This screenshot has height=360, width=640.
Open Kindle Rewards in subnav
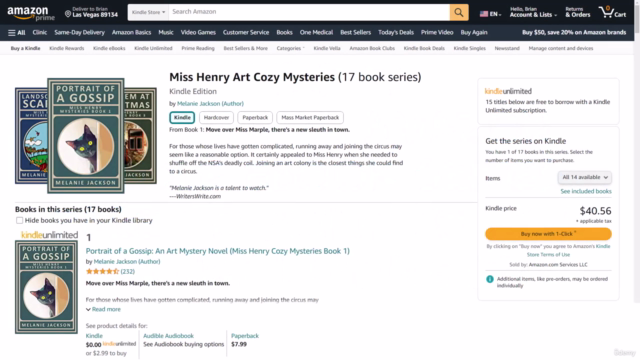click(67, 48)
